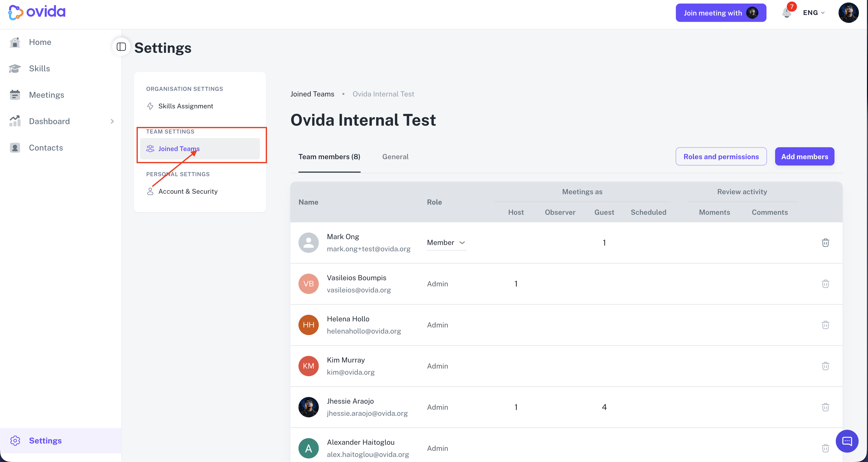Click the Scheduled column header
The height and width of the screenshot is (462, 868).
coord(648,212)
